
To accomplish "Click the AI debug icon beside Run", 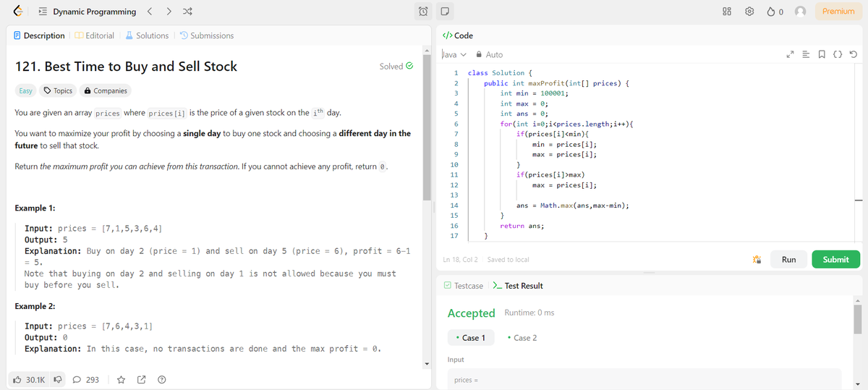I will (x=757, y=260).
